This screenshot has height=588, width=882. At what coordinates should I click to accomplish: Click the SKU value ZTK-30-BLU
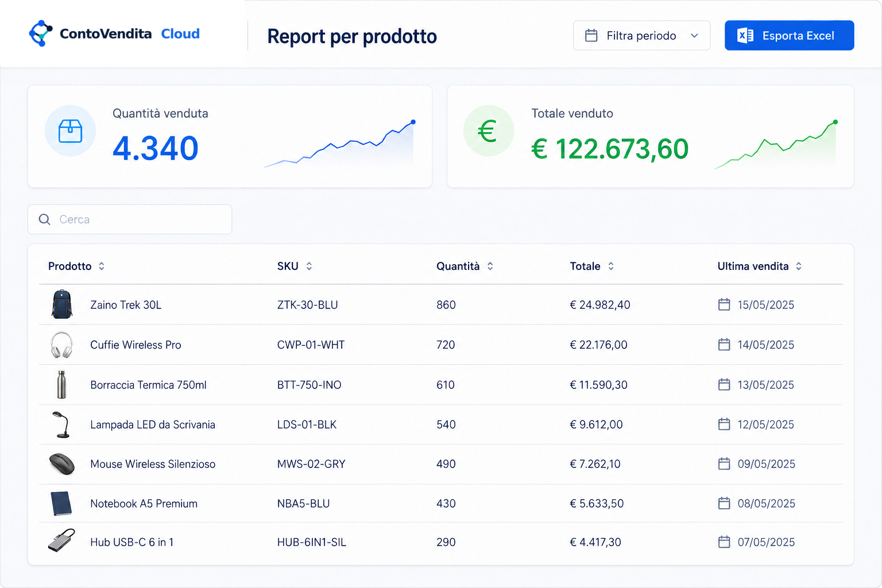(307, 305)
